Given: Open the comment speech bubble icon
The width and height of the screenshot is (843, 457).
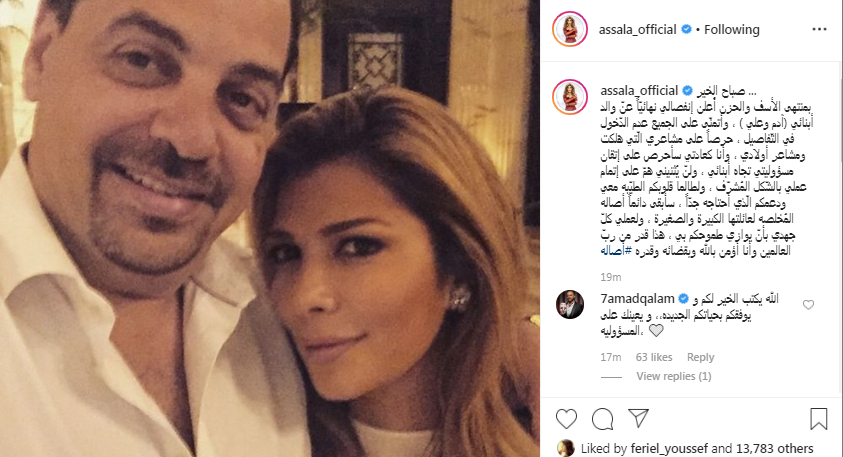Looking at the screenshot, I should (x=603, y=419).
